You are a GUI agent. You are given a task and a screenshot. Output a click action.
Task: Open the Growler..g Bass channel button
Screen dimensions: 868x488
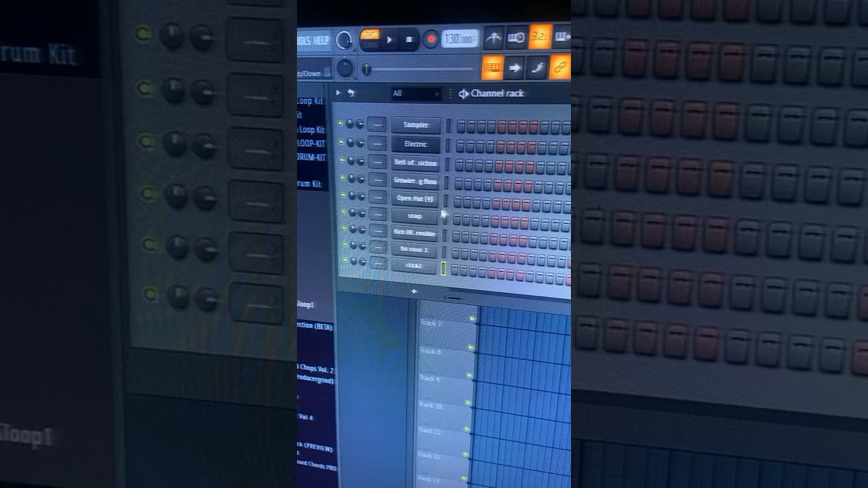415,181
